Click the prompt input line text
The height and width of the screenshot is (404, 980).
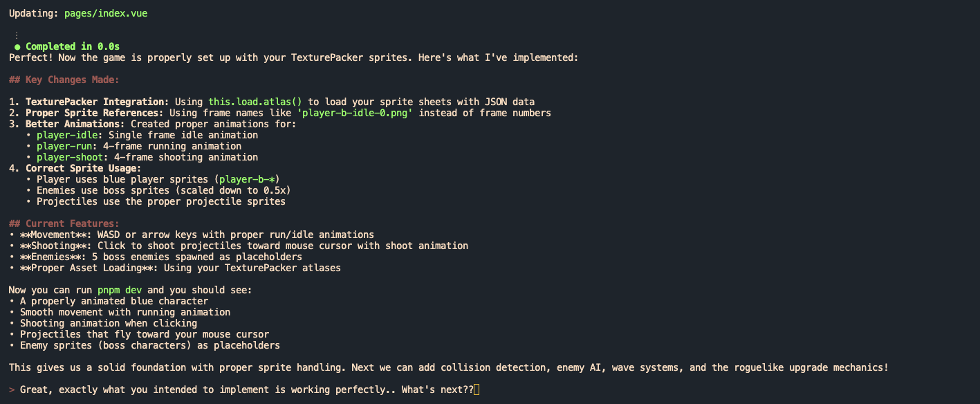click(x=247, y=389)
